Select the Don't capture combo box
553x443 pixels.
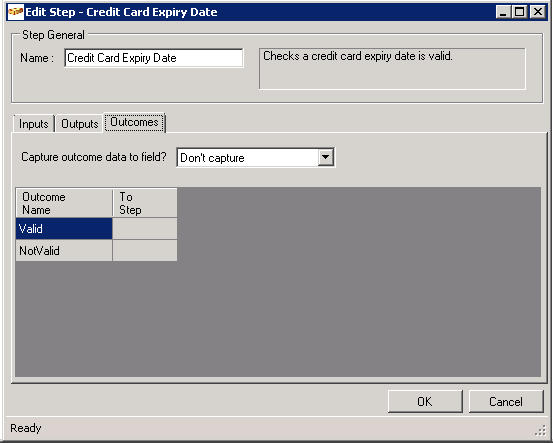[x=255, y=157]
